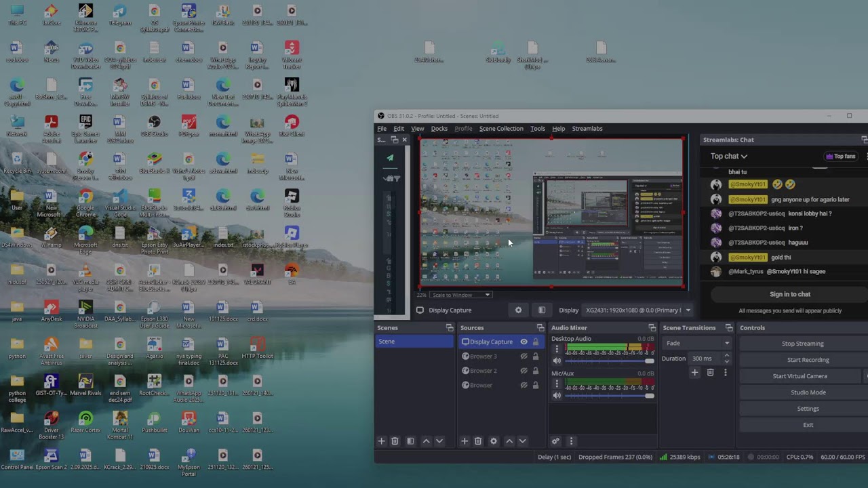This screenshot has height=488, width=868.
Task: Click the Stop Streaming button
Action: [x=802, y=344]
